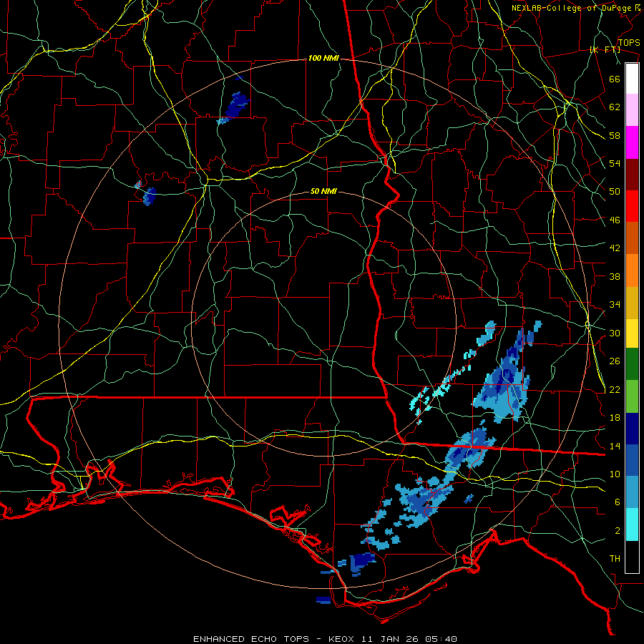This screenshot has width=644, height=644.
Task: Select the dark green legend swatch
Action: click(632, 364)
